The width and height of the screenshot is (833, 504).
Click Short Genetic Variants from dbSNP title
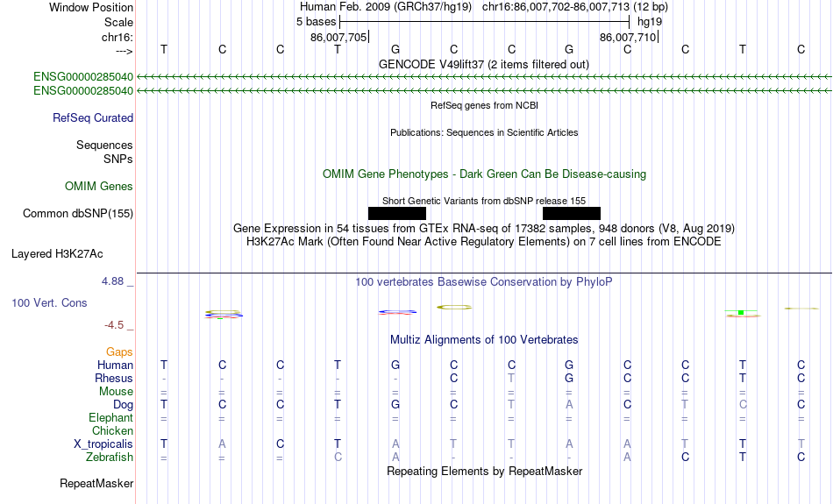(x=484, y=201)
